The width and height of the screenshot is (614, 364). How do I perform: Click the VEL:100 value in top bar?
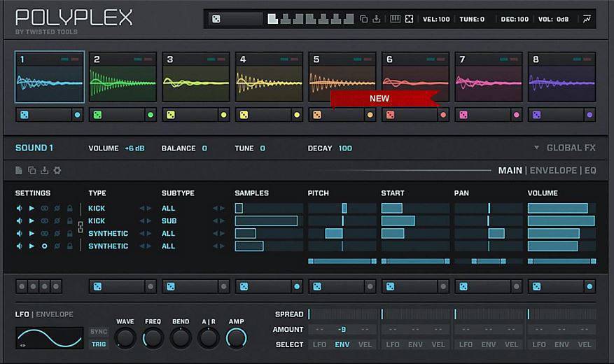(x=436, y=19)
